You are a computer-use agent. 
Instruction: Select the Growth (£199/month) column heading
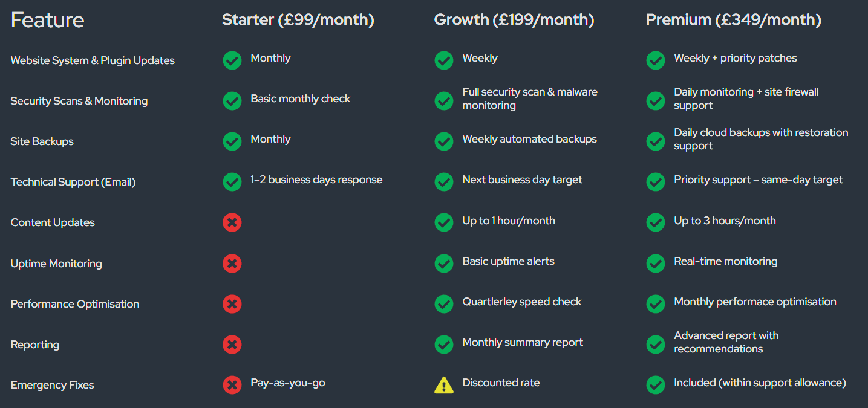514,20
